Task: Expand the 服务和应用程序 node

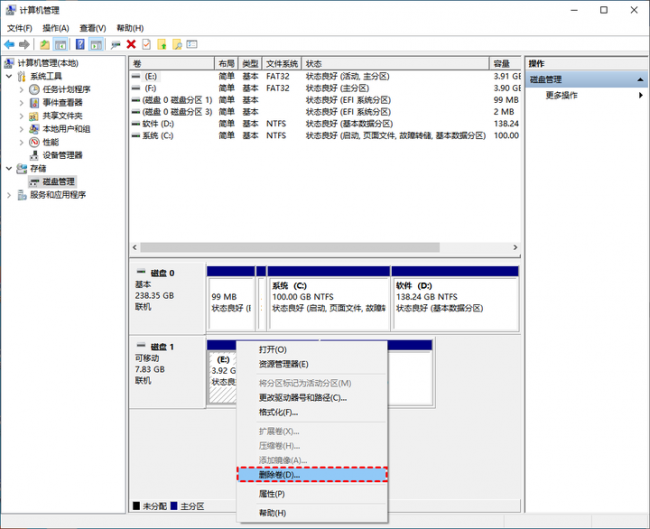Action: click(x=9, y=195)
